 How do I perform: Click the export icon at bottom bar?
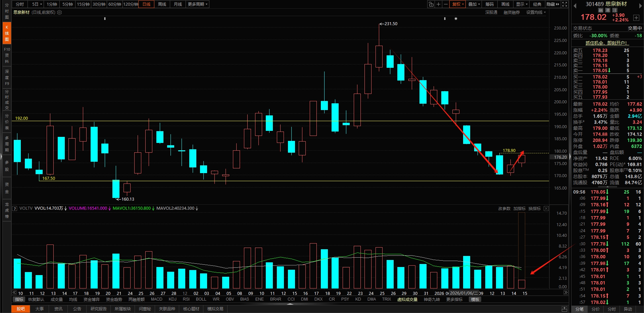pos(565,309)
